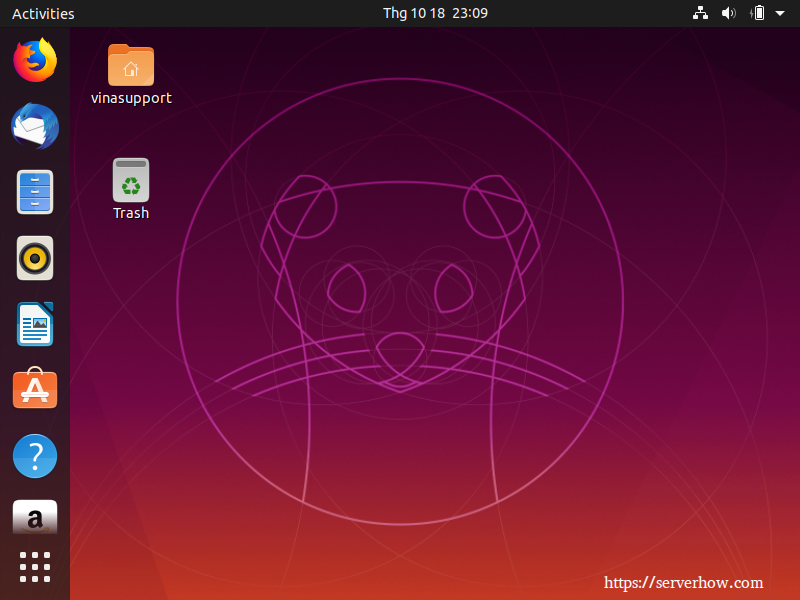Open the clock and calendar menu
This screenshot has height=600, width=800.
[x=435, y=13]
